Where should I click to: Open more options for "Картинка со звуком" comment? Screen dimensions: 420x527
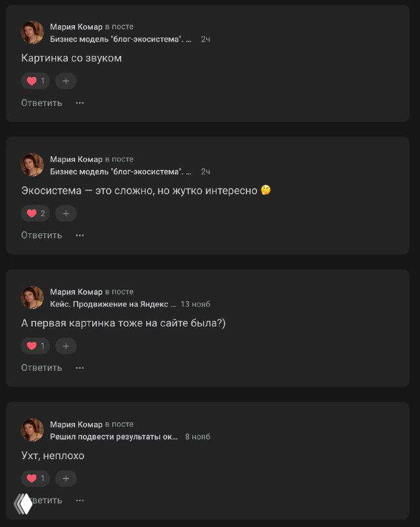tap(80, 103)
